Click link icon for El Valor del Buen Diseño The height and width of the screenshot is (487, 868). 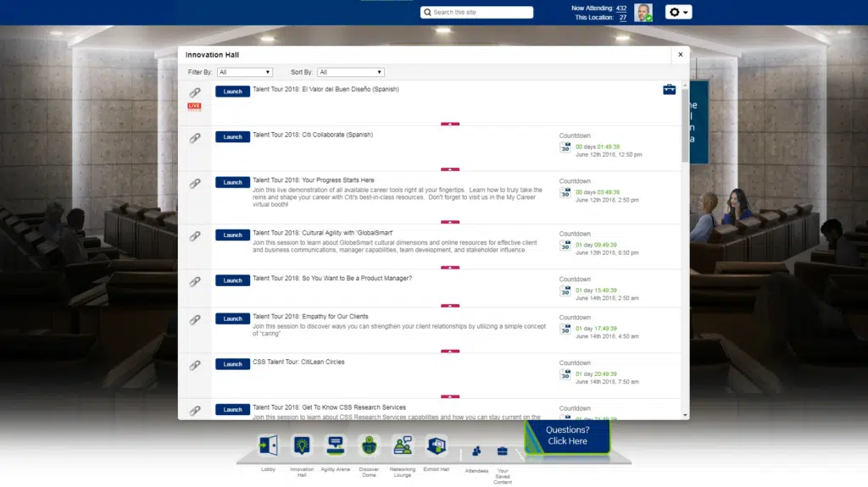[x=195, y=92]
